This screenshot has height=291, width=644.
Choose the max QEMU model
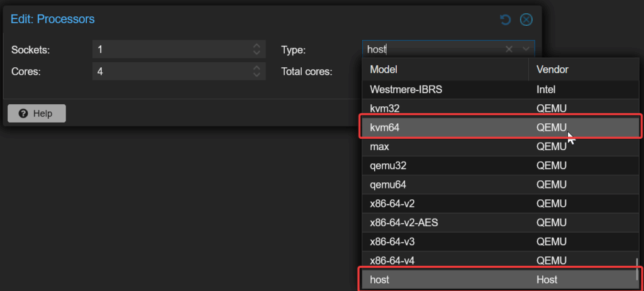coord(500,146)
